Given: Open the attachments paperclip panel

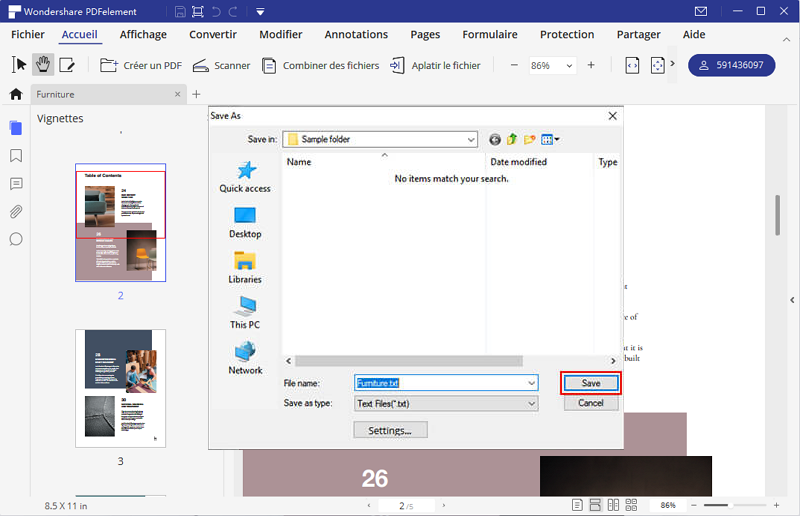Looking at the screenshot, I should [x=16, y=211].
